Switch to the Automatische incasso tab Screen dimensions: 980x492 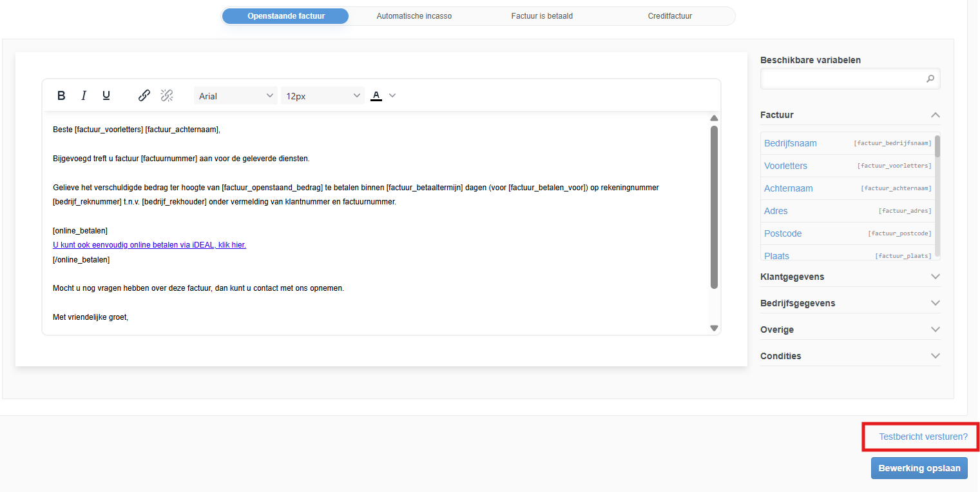point(414,16)
